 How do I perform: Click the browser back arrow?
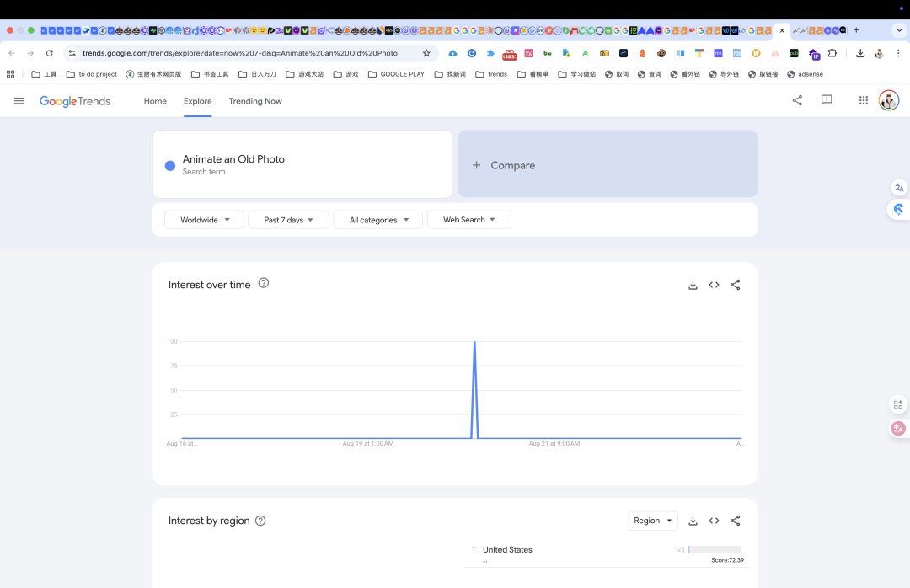[x=12, y=53]
